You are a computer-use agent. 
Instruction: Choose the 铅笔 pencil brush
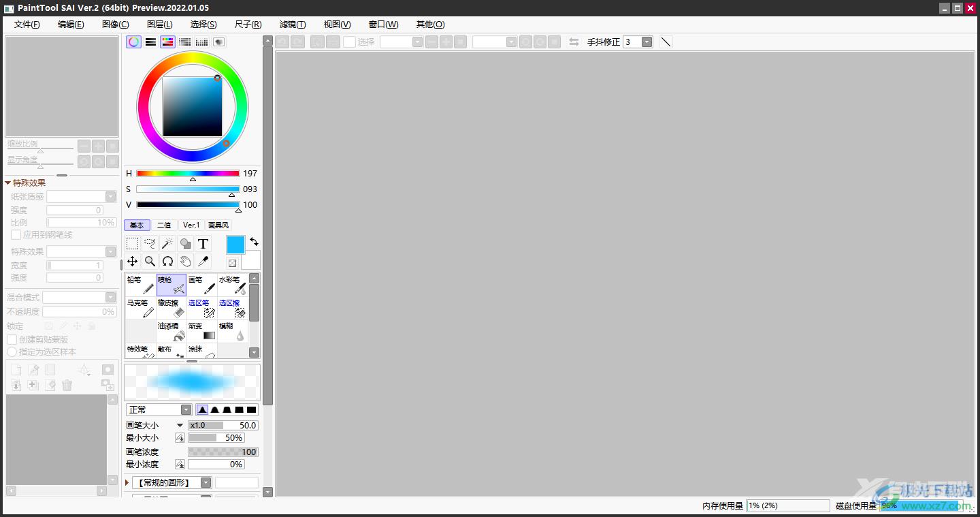click(x=141, y=285)
